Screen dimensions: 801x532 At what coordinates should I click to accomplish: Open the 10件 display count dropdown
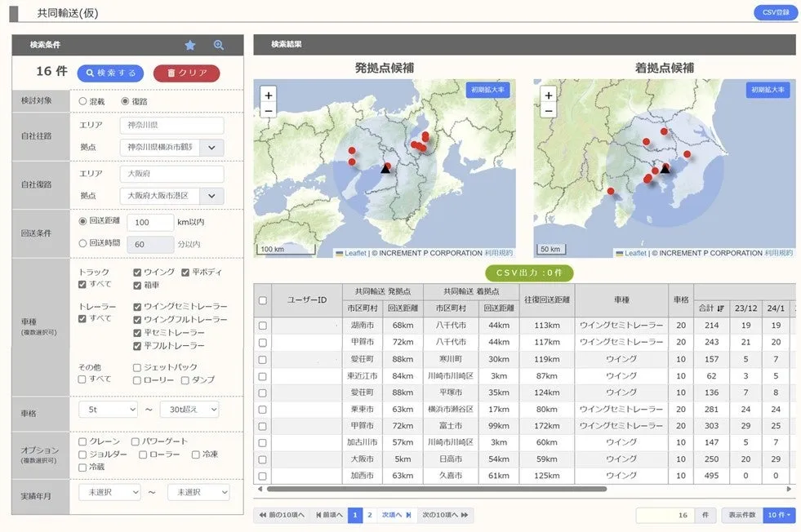click(x=780, y=515)
